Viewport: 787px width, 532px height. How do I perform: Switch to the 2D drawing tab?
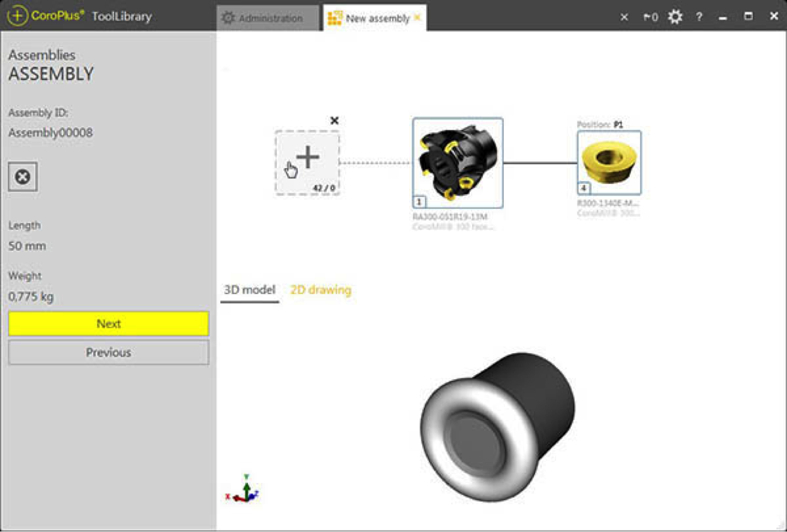(320, 290)
